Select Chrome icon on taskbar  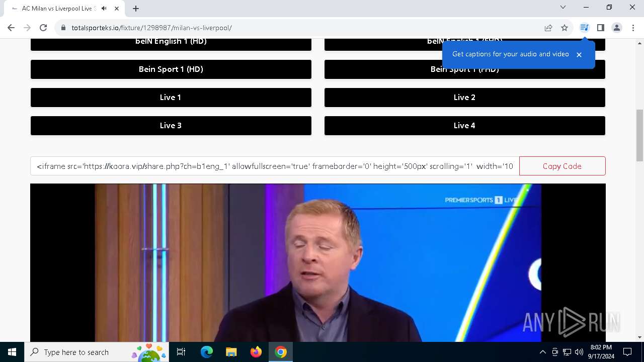pos(281,352)
